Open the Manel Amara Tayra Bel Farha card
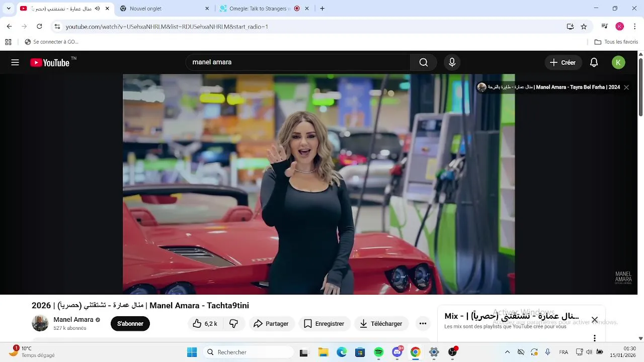 click(x=549, y=87)
